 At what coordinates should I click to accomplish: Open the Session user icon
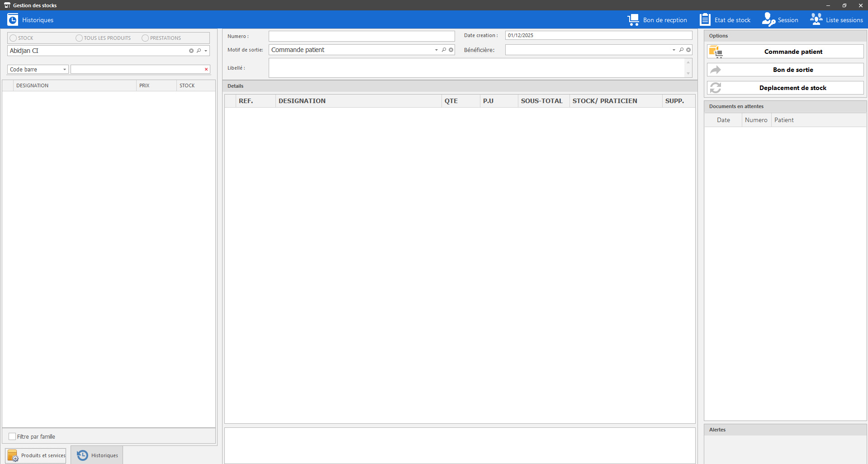point(768,20)
